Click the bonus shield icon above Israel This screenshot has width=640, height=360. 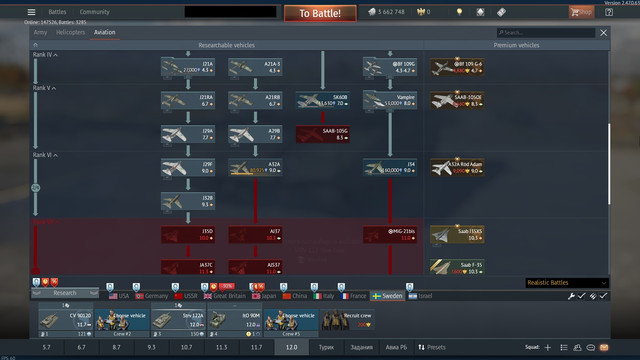click(x=409, y=287)
